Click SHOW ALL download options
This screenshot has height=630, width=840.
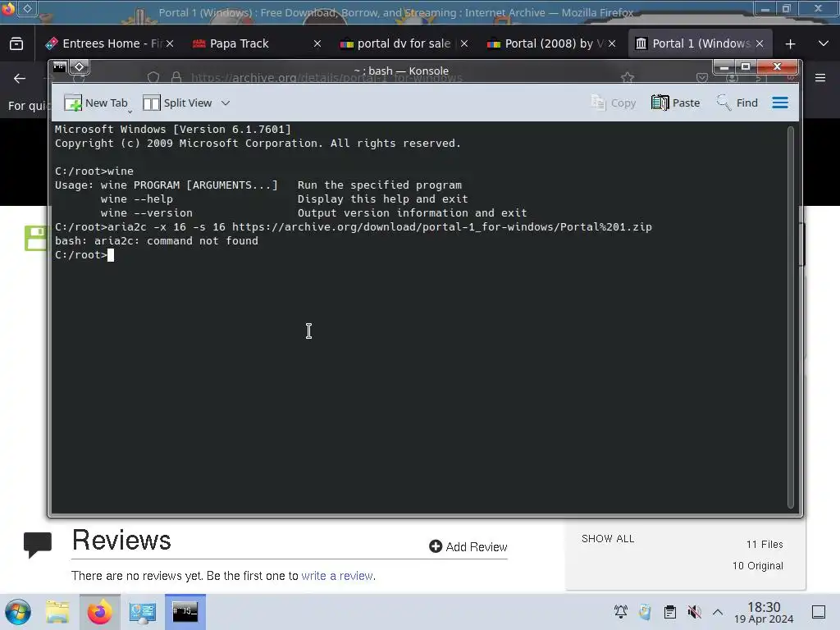click(608, 539)
